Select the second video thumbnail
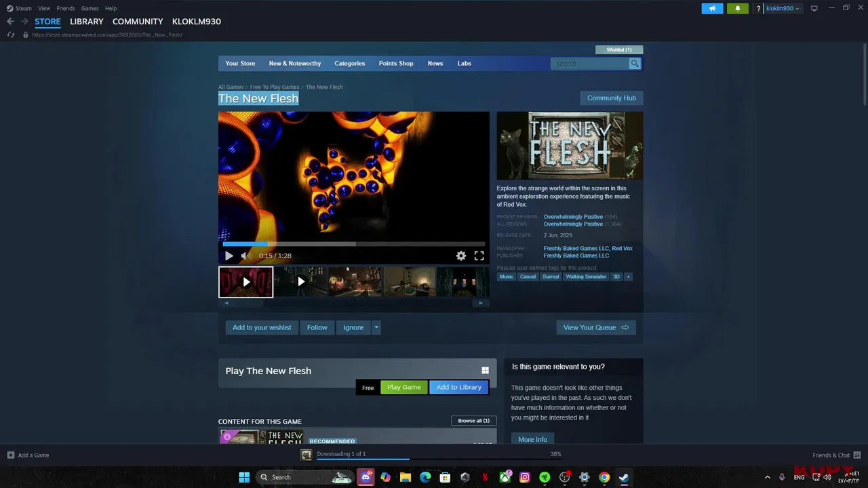The image size is (868, 488). [300, 282]
